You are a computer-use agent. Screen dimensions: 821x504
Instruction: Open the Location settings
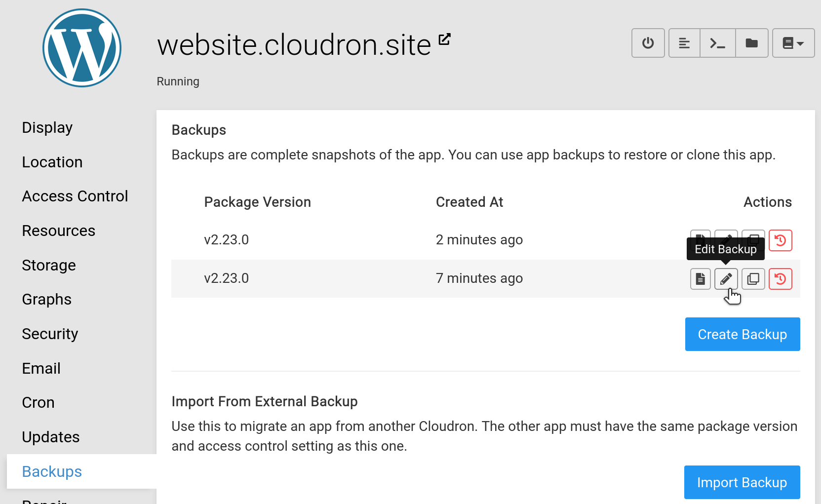pos(52,162)
